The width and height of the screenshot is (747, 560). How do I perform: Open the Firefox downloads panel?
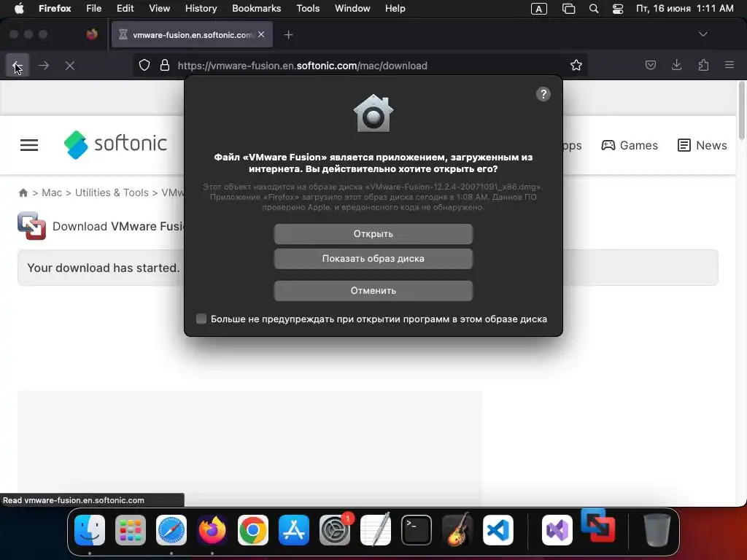pos(676,65)
